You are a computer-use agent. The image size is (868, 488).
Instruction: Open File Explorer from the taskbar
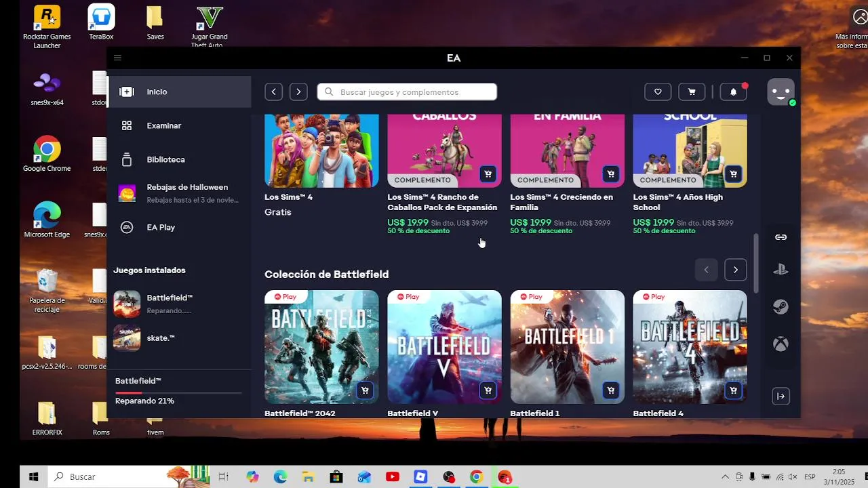click(308, 476)
